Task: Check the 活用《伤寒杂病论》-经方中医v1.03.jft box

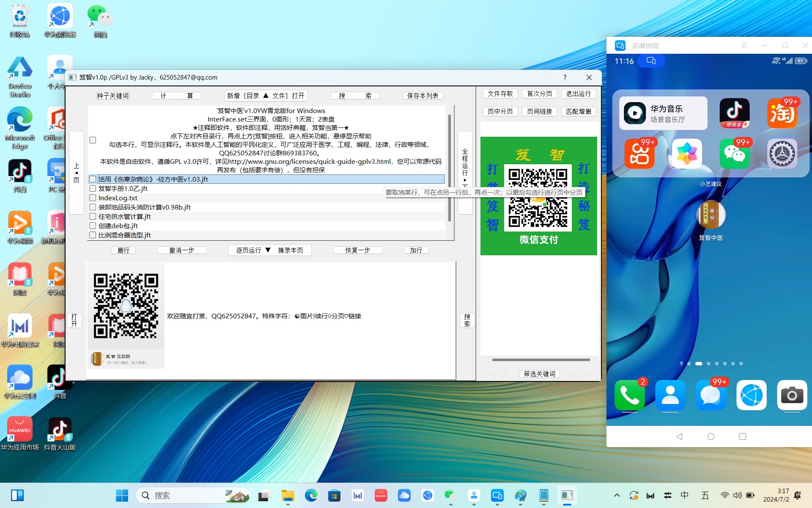Action: pyautogui.click(x=93, y=179)
